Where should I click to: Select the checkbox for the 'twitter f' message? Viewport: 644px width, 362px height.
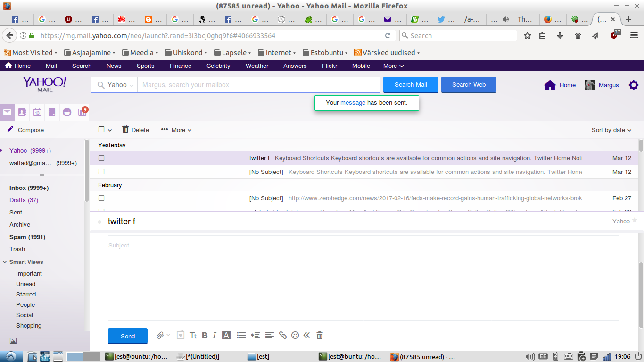point(101,158)
